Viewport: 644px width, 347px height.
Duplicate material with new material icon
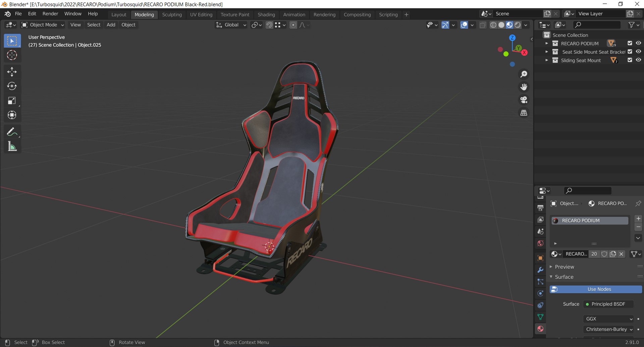click(613, 254)
